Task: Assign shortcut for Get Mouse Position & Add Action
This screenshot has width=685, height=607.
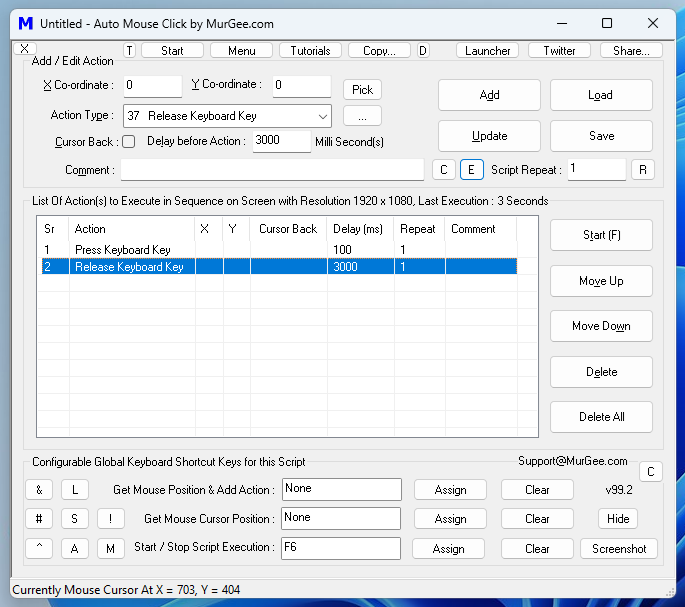Action: click(x=450, y=490)
